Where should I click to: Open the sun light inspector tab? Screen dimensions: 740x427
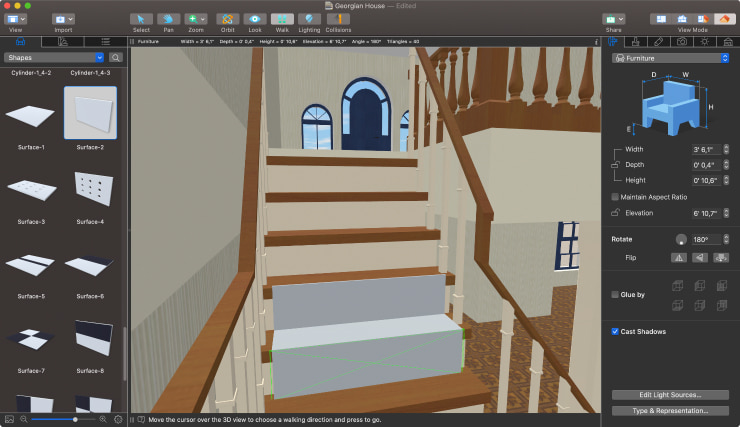705,42
